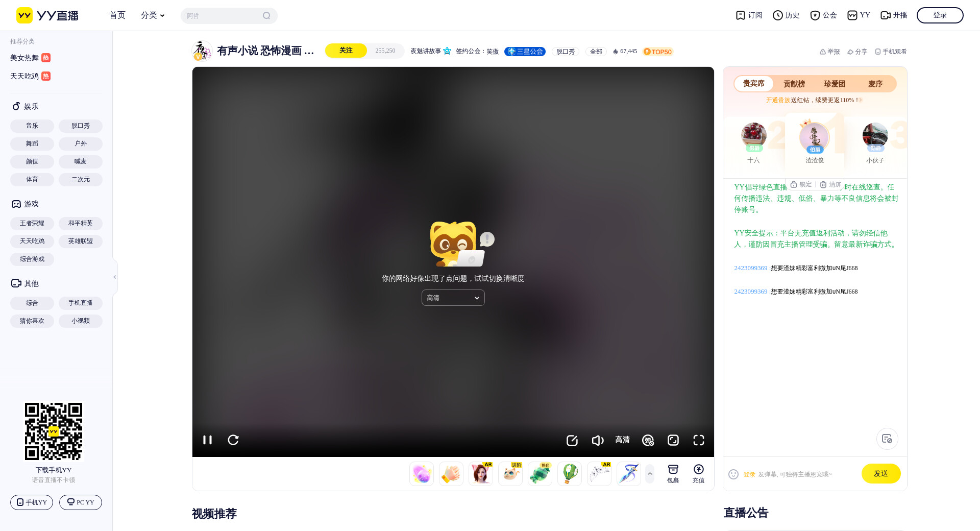The height and width of the screenshot is (531, 980).
Task: Open the 高清 quality dropdown in the video center
Action: coord(453,298)
